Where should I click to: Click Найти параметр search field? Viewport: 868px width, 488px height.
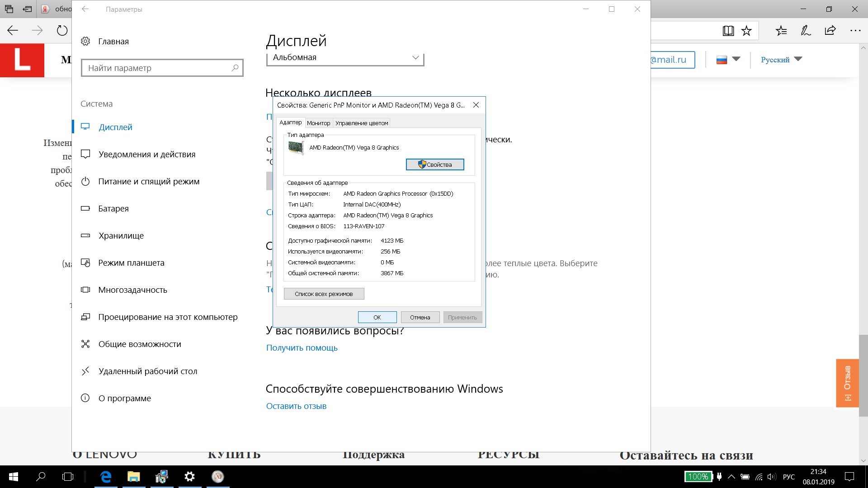click(x=162, y=68)
